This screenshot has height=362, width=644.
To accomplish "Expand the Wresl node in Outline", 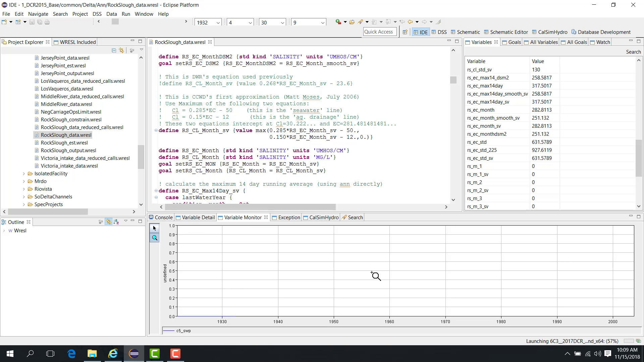I will coord(4,231).
